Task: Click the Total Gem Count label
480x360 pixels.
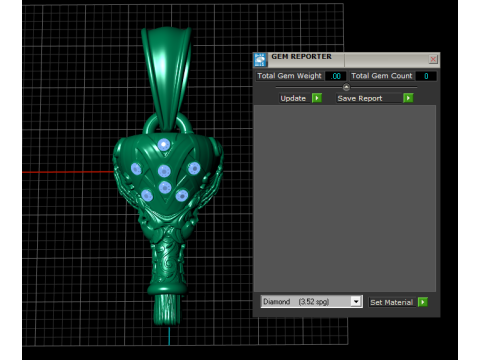Action: (x=382, y=76)
